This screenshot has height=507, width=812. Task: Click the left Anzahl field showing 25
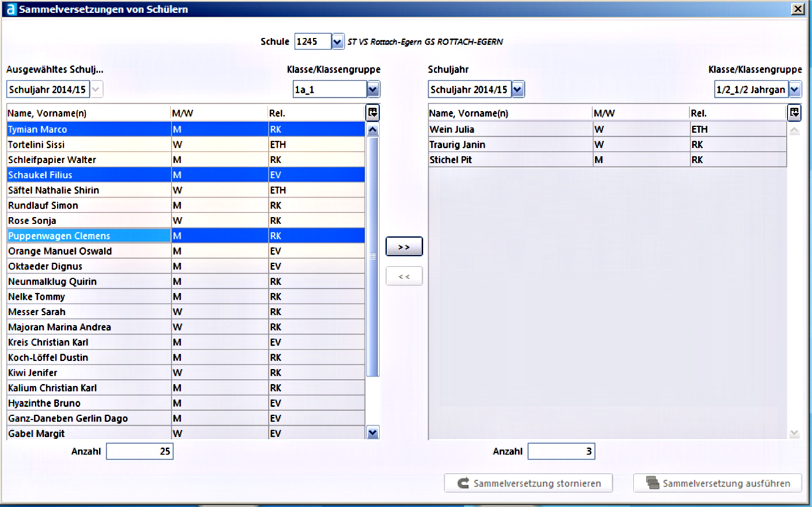[139, 451]
